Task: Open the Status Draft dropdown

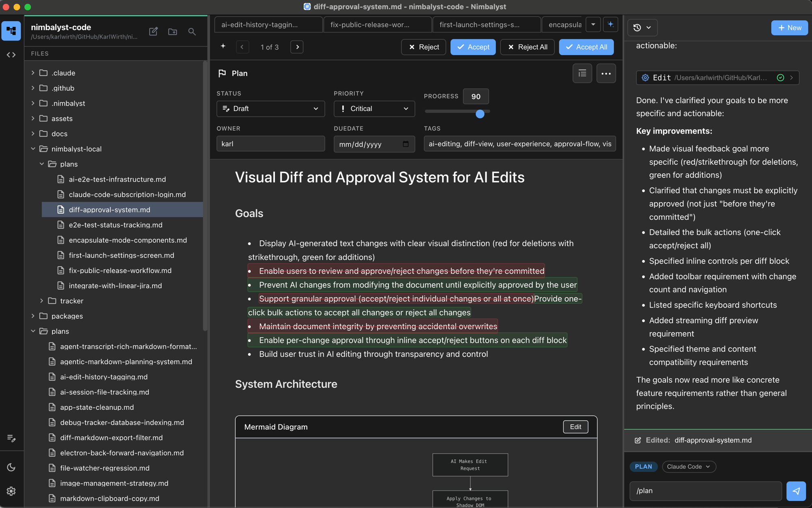Action: click(x=270, y=109)
